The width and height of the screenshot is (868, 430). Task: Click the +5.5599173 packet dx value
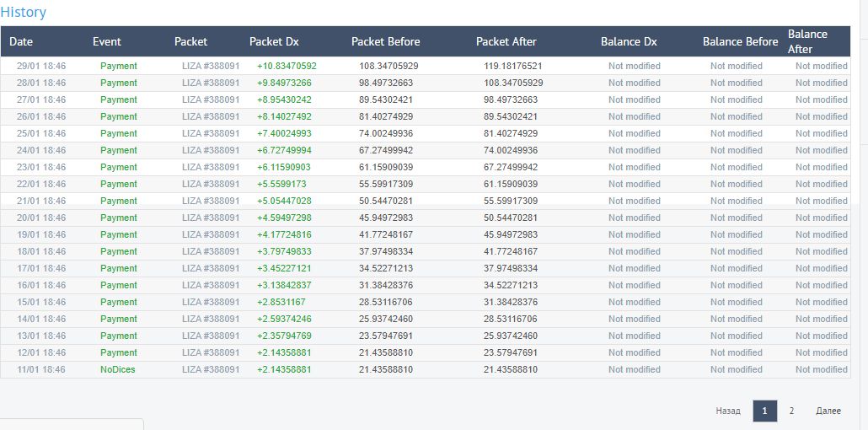281,184
